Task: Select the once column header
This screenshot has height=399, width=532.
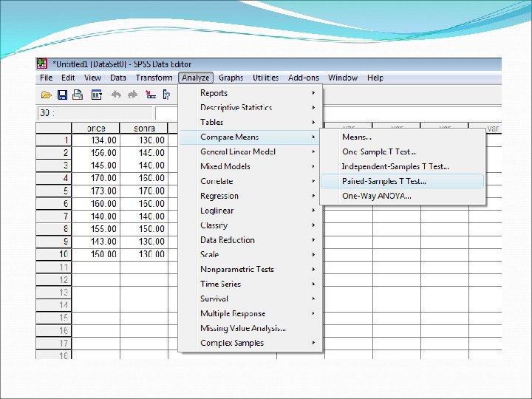Action: [x=96, y=129]
